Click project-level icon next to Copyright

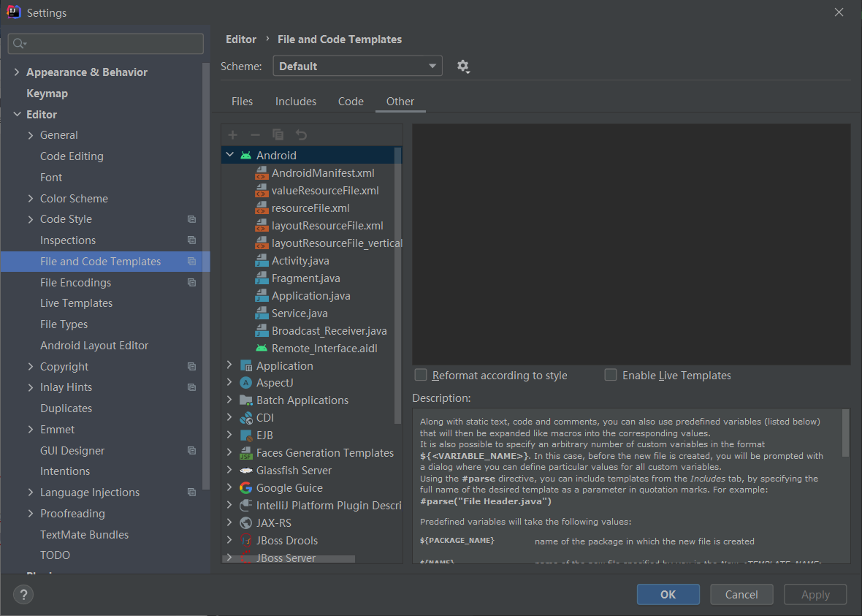191,367
